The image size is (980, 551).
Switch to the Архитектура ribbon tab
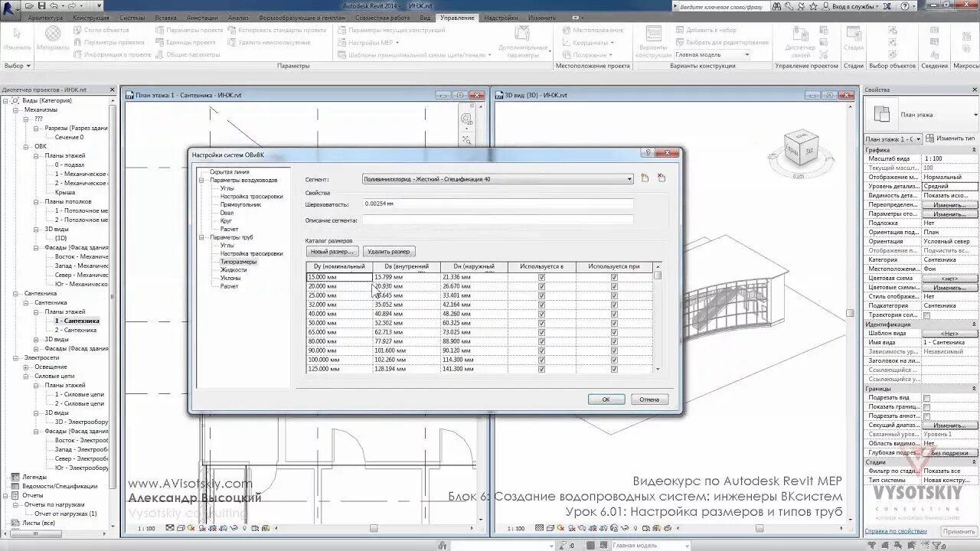click(x=45, y=17)
